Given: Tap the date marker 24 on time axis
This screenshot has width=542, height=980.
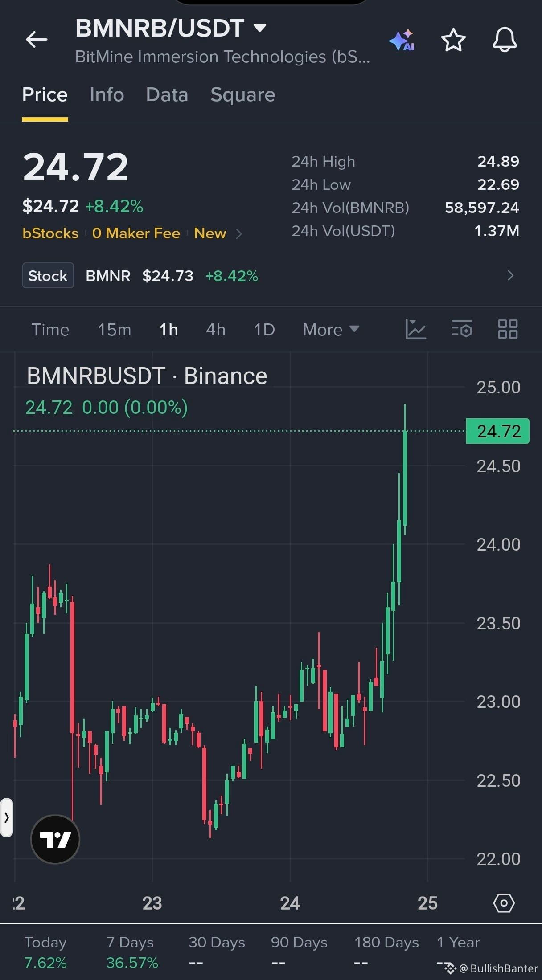Looking at the screenshot, I should coord(290,903).
